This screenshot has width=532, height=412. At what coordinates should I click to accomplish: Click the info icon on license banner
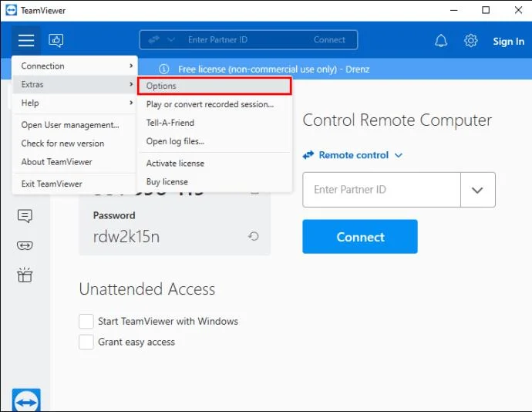click(164, 69)
